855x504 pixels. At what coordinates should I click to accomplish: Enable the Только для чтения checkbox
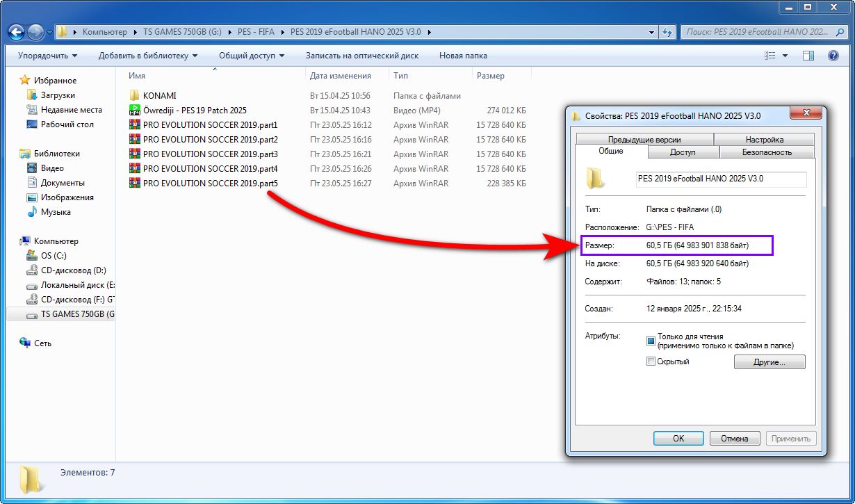tap(651, 341)
